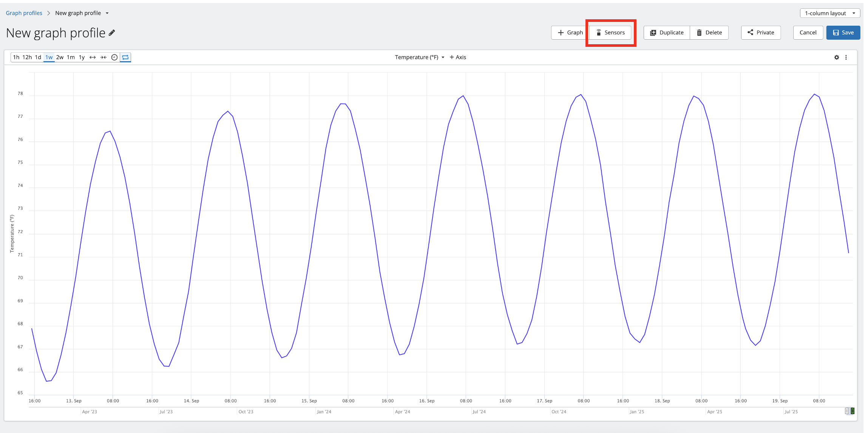Viewport: 868px width, 433px height.
Task: Switch to the 12h time range
Action: tap(27, 57)
